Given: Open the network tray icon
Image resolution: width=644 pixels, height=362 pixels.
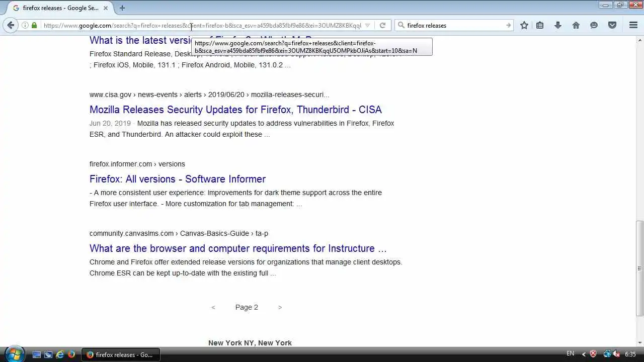Looking at the screenshot, I should tap(607, 354).
